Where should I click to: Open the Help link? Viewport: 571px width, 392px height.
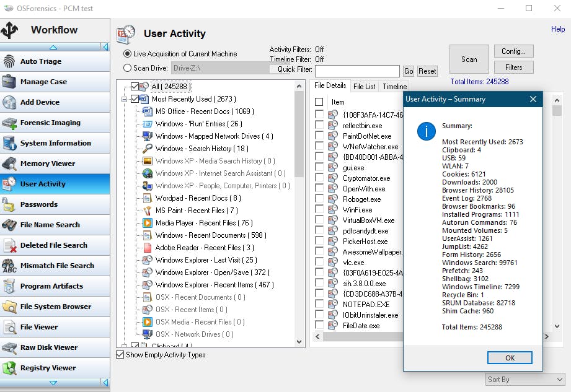[x=557, y=29]
